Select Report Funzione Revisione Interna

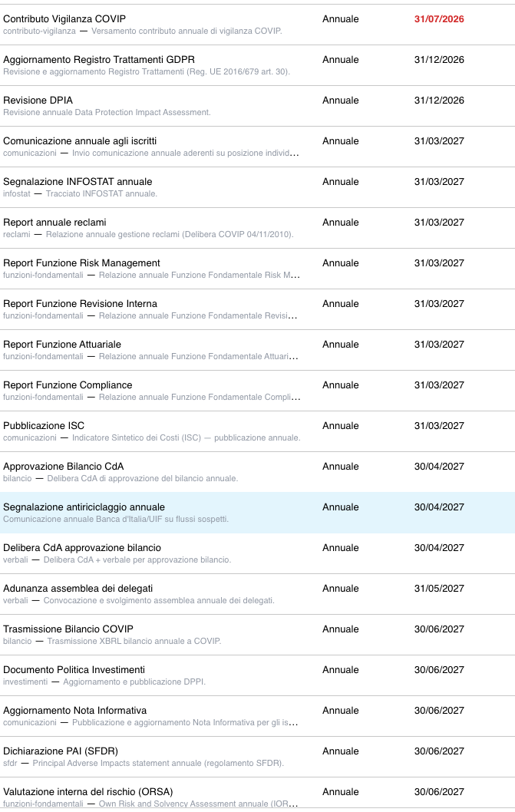(x=258, y=309)
